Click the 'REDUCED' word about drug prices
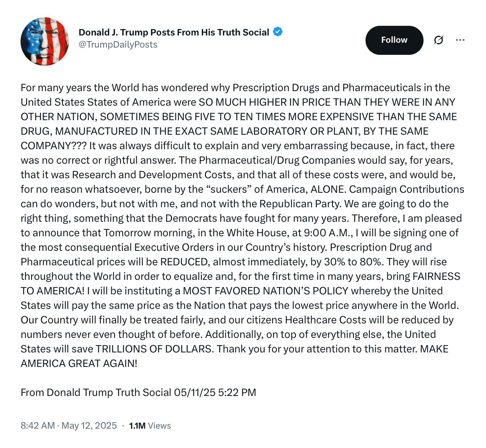The height and width of the screenshot is (448, 486). [x=185, y=262]
